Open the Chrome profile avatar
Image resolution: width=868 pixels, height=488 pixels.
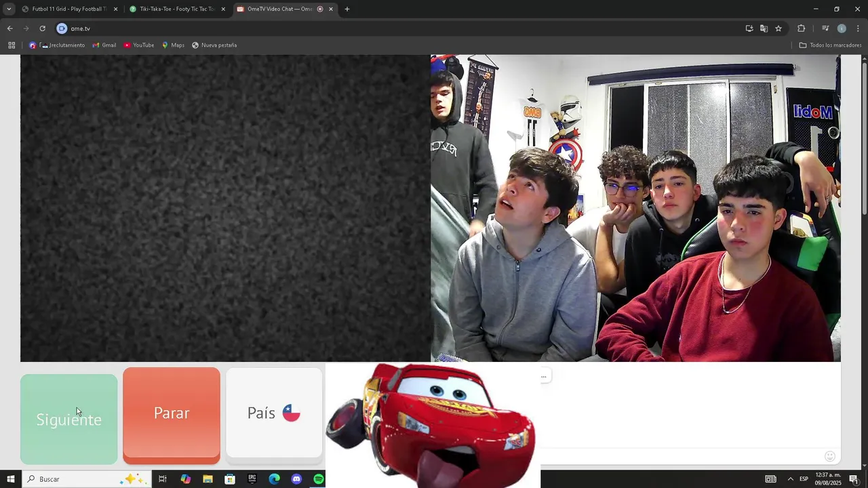[842, 28]
